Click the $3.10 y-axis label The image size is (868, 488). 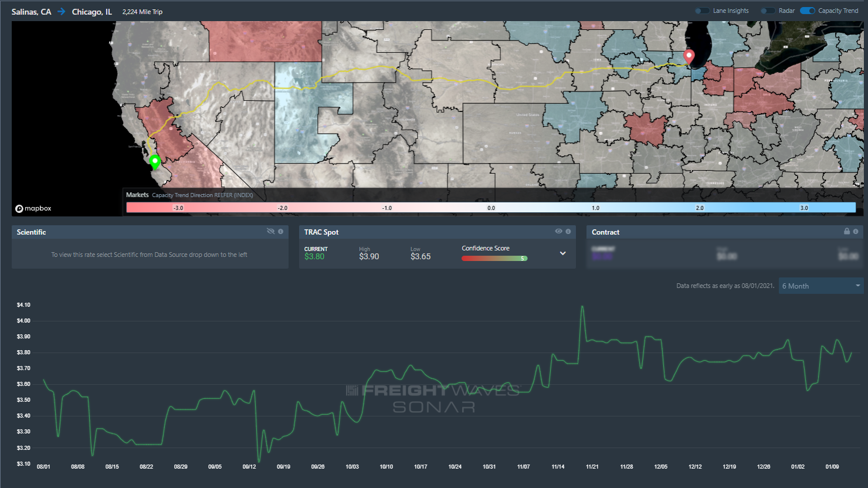tap(23, 464)
